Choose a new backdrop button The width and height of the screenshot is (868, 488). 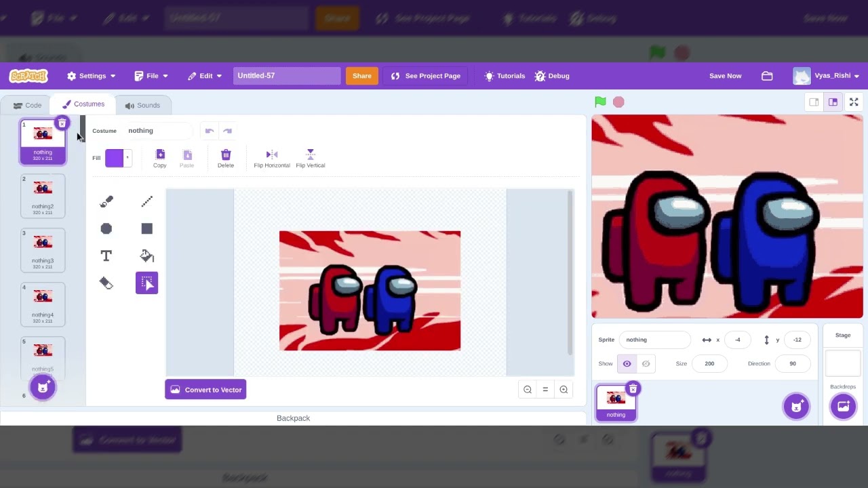[x=843, y=406]
